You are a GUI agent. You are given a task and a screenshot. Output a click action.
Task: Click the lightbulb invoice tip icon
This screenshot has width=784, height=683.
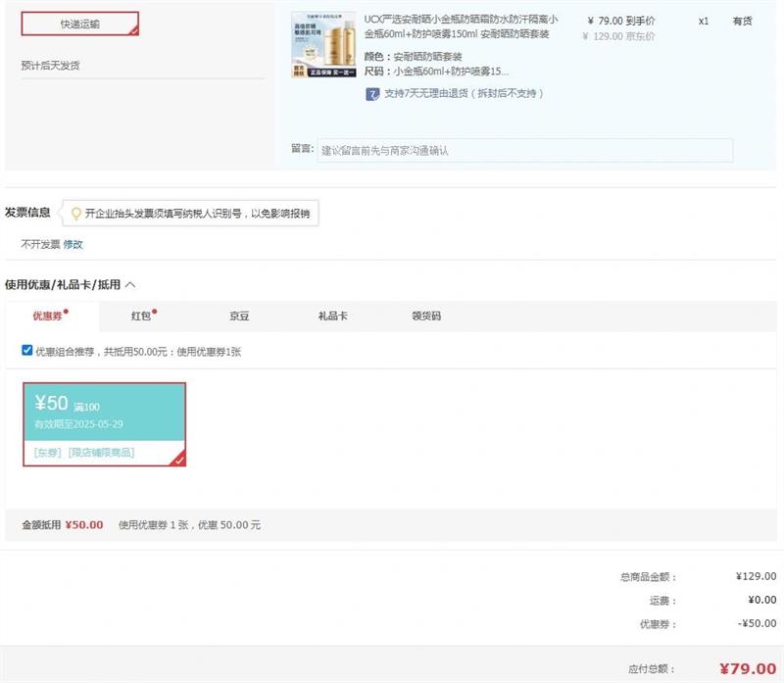click(75, 213)
